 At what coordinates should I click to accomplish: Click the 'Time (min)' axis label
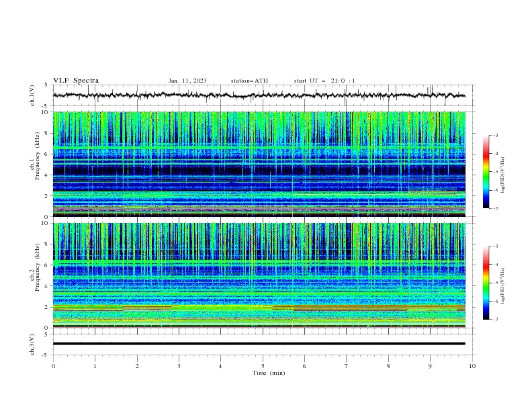tap(269, 373)
